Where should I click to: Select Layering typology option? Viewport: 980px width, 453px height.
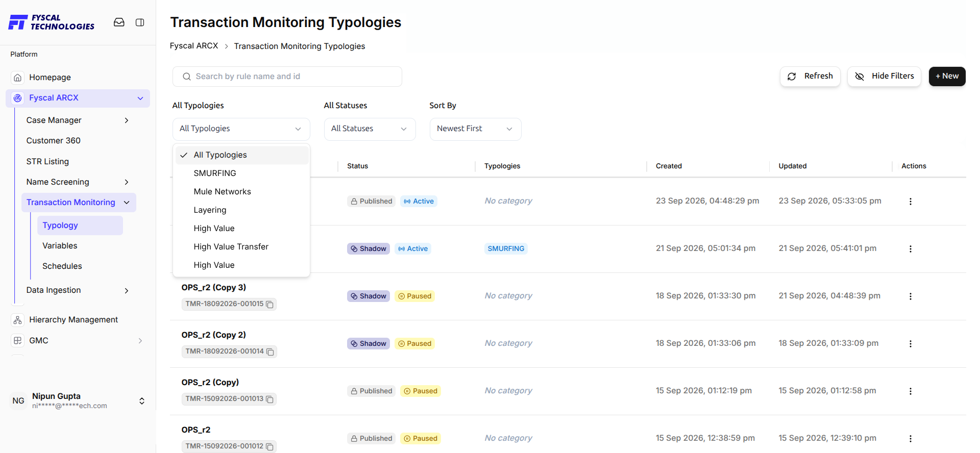[x=242, y=210]
